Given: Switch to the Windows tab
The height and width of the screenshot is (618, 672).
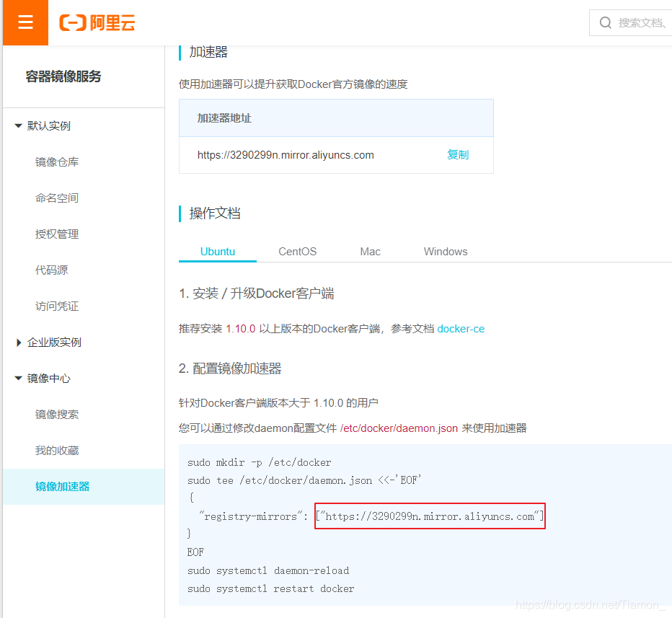Looking at the screenshot, I should 446,252.
